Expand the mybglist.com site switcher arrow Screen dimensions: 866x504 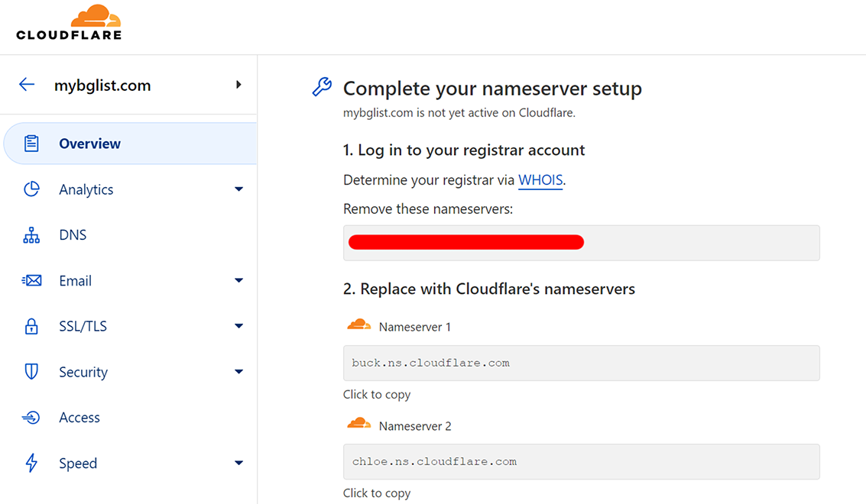pos(238,85)
